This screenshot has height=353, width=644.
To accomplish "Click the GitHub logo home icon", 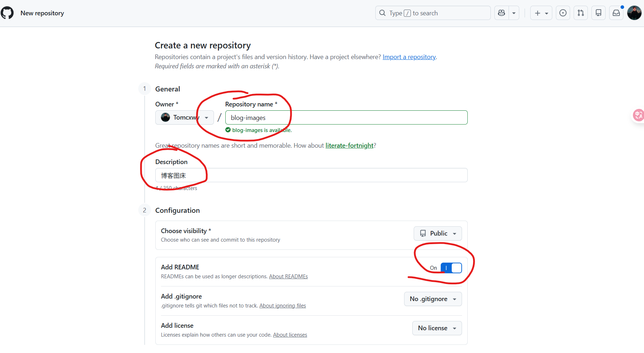I will (x=7, y=13).
